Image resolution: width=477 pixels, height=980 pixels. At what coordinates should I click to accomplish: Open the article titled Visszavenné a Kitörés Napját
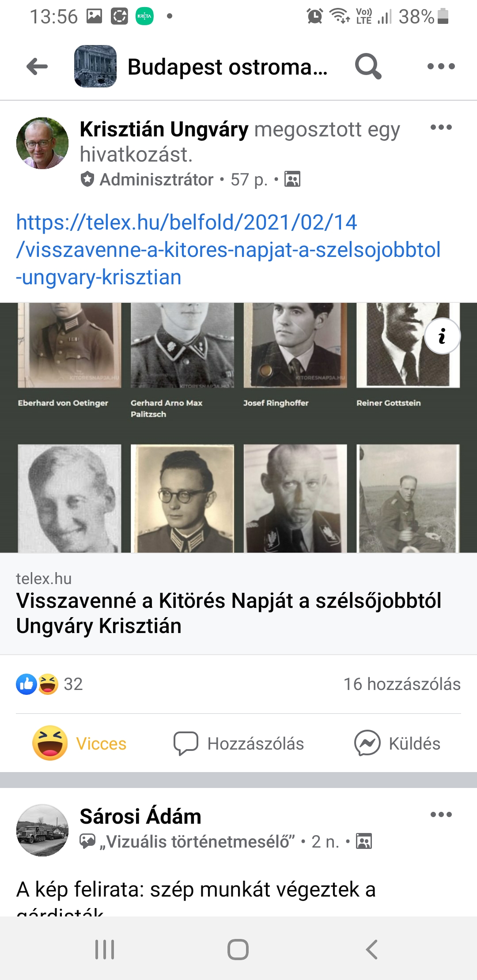click(229, 613)
